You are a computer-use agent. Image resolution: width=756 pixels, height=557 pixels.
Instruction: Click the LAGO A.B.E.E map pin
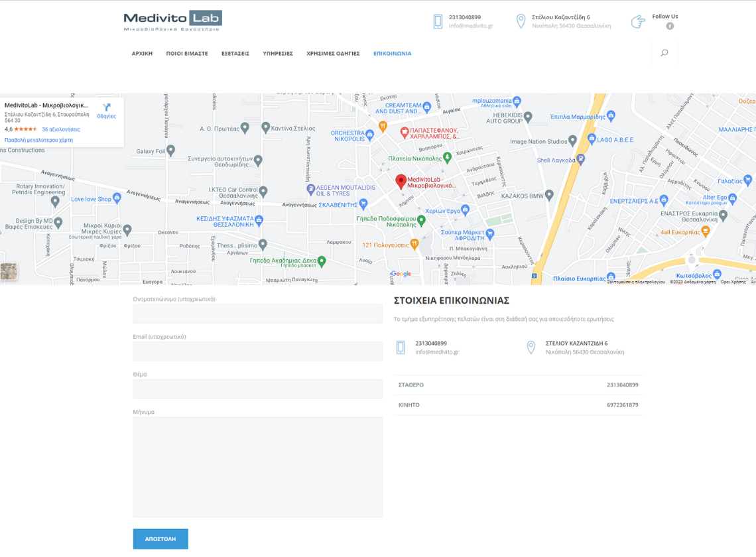(592, 139)
